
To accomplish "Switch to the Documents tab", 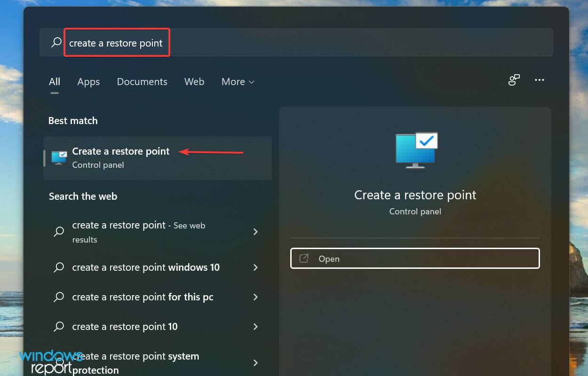I will tap(142, 81).
